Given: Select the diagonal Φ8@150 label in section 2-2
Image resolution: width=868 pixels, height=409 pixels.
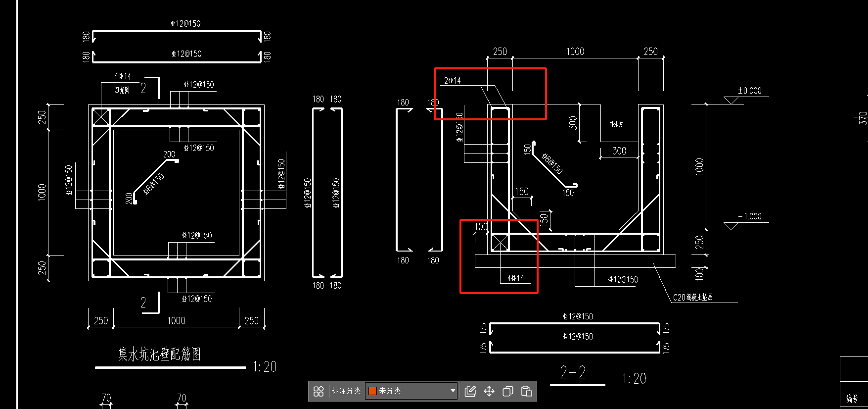Looking at the screenshot, I should (x=552, y=163).
